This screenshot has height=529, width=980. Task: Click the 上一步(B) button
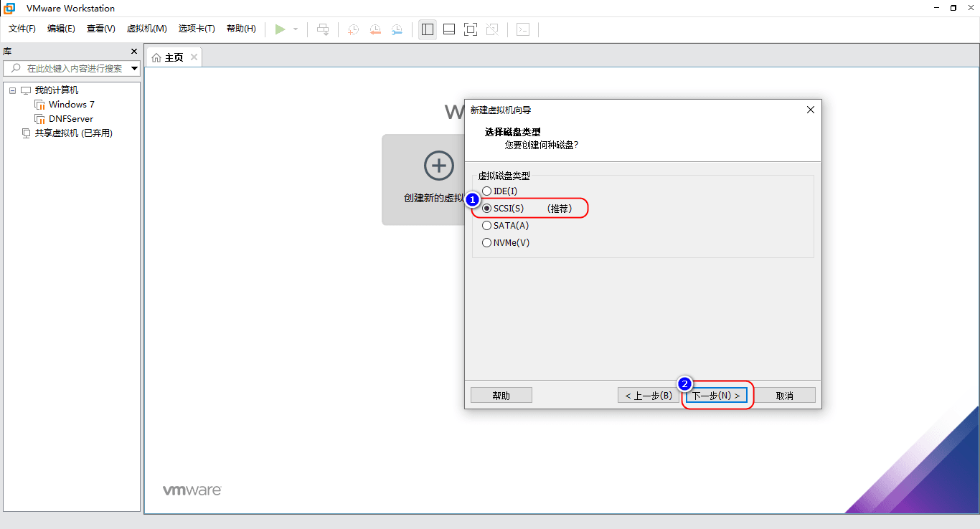[x=649, y=396]
